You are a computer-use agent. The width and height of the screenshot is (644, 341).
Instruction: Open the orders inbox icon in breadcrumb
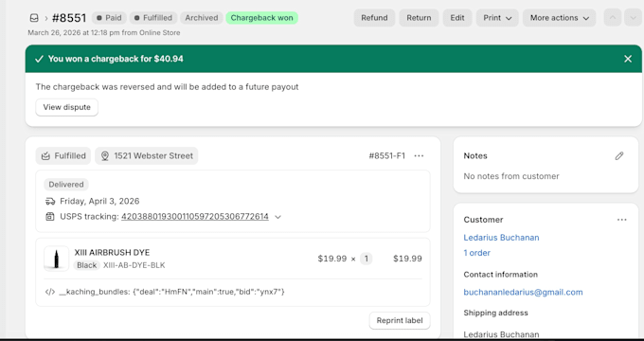34,18
